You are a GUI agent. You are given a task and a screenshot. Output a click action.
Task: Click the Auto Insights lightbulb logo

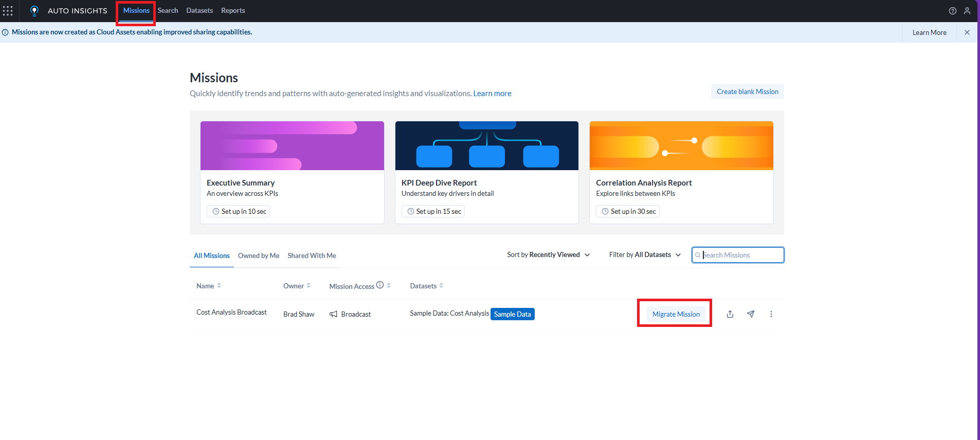click(34, 11)
